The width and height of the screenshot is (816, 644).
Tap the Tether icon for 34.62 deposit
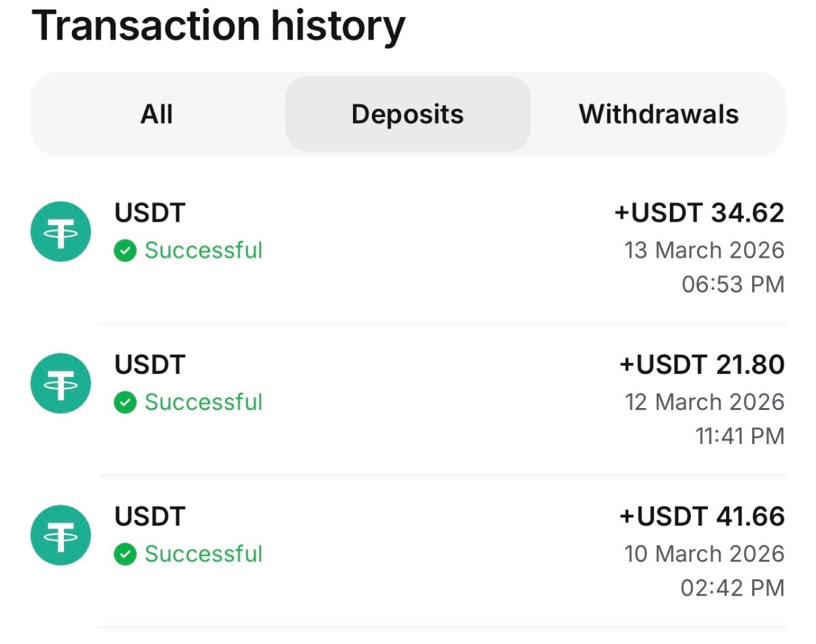pos(61,232)
